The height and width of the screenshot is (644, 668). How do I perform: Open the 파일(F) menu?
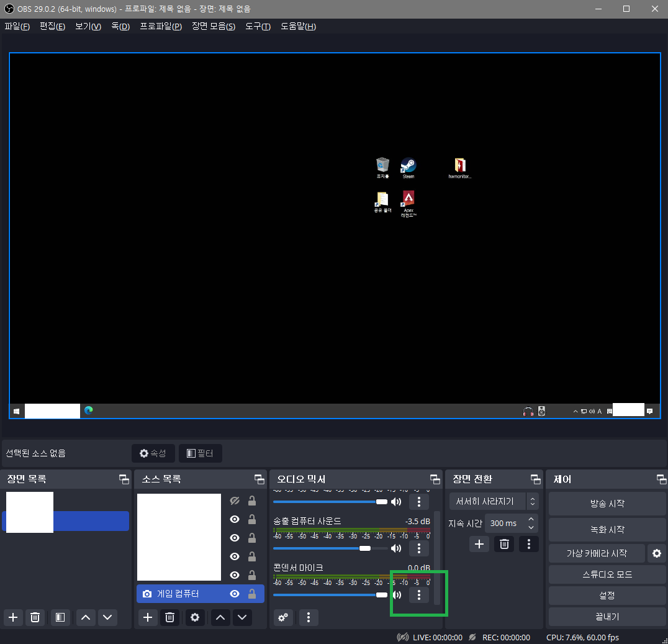[17, 27]
